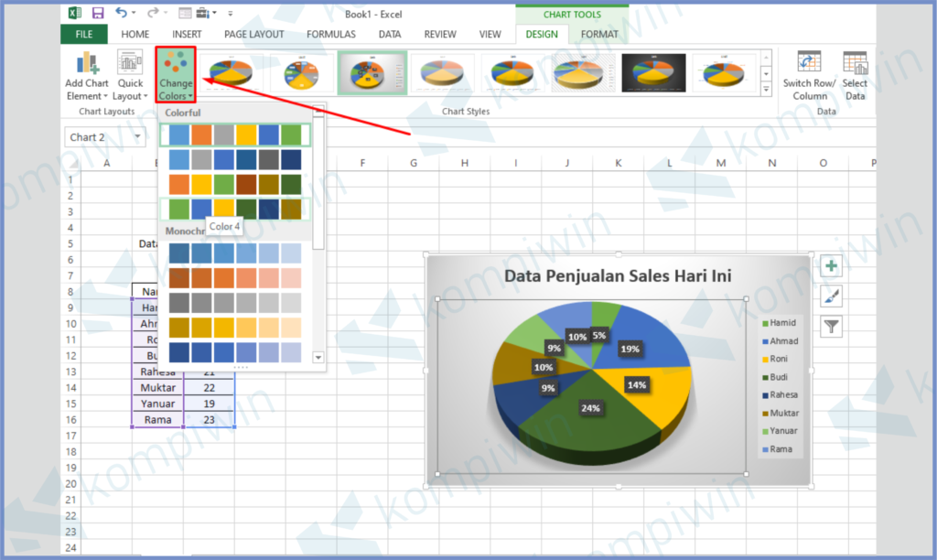Select the dark background chart style thumbnail

click(653, 72)
